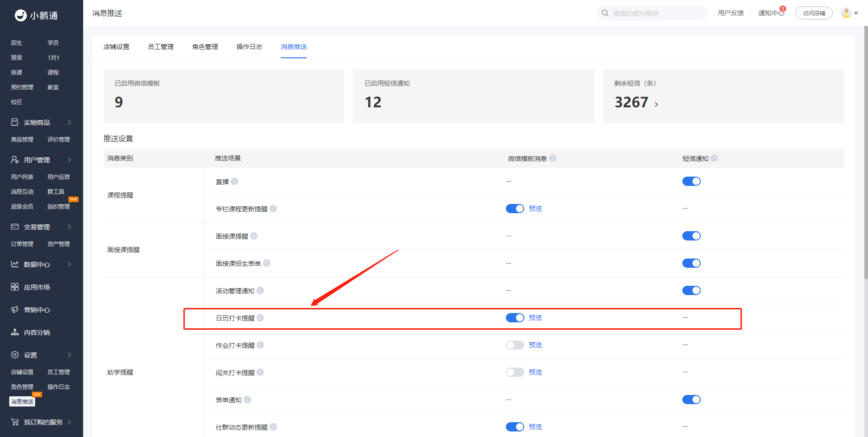Disable SMS notification for 直播

pyautogui.click(x=691, y=181)
